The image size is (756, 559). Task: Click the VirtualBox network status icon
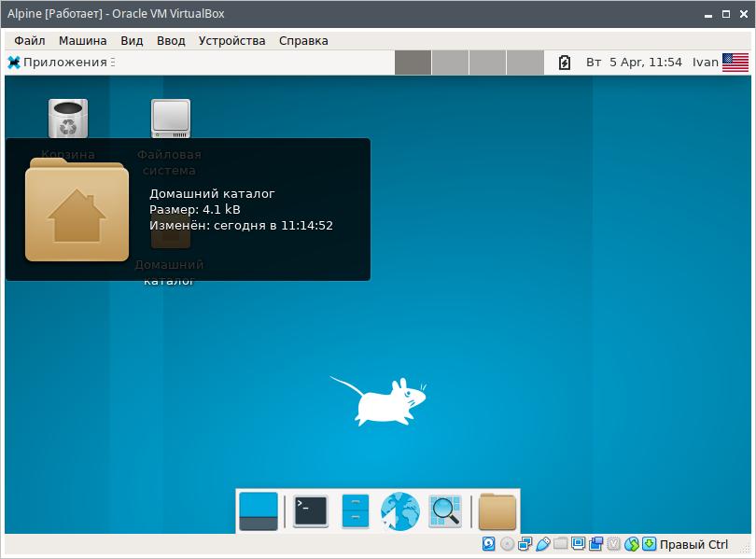click(525, 544)
